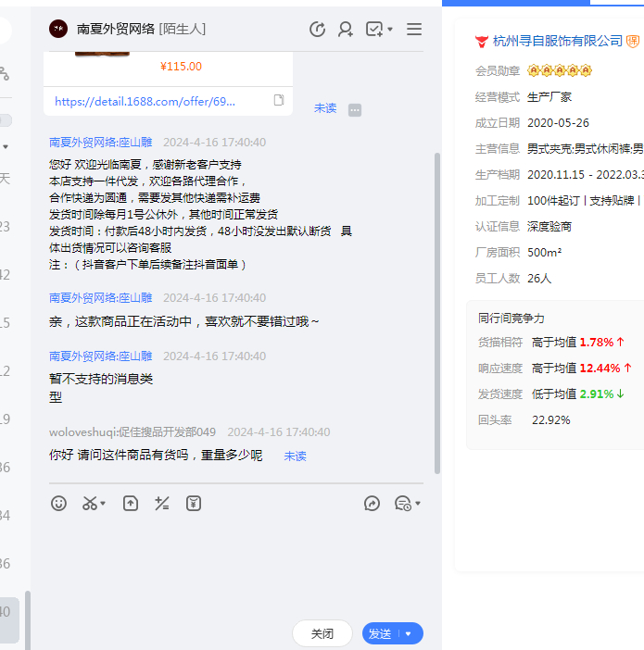Expand the screenshot tool dropdown arrow
Viewport: 644px width, 650px height.
click(x=103, y=504)
